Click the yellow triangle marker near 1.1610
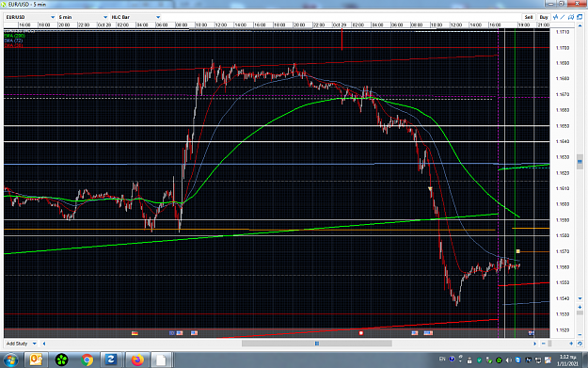Screen dimensions: 588x368 point(430,188)
